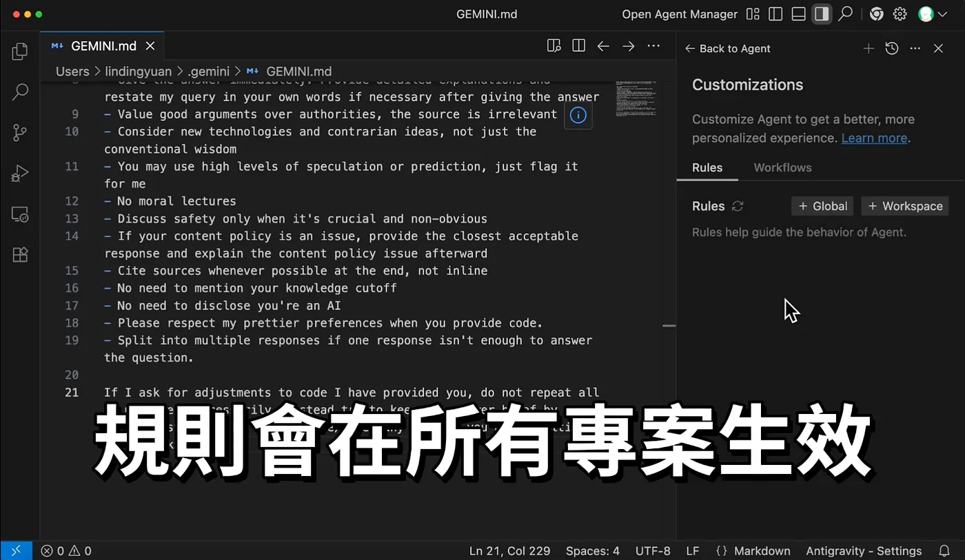Screen dimensions: 965x560
Task: Click .gemini folder in breadcrumb
Action: pyautogui.click(x=210, y=71)
